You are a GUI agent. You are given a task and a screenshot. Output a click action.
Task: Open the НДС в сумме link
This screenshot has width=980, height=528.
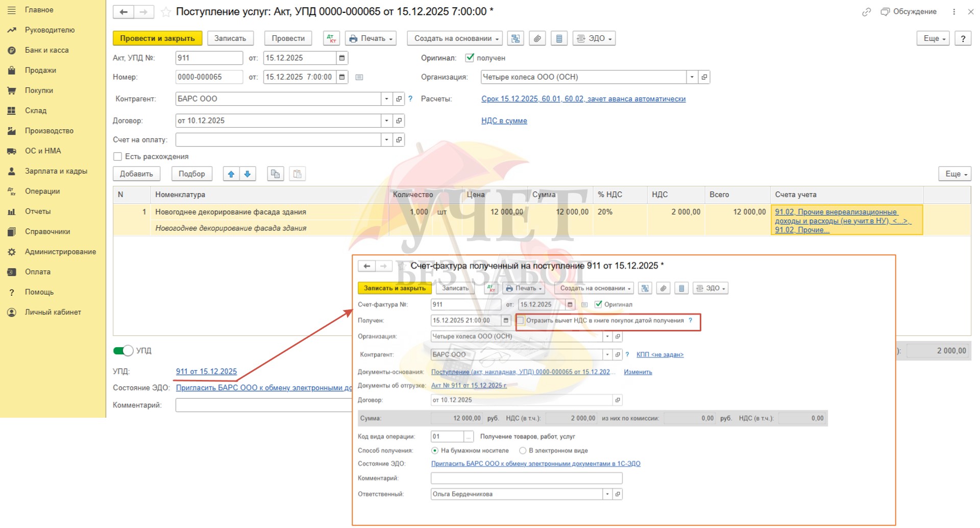[x=504, y=121]
